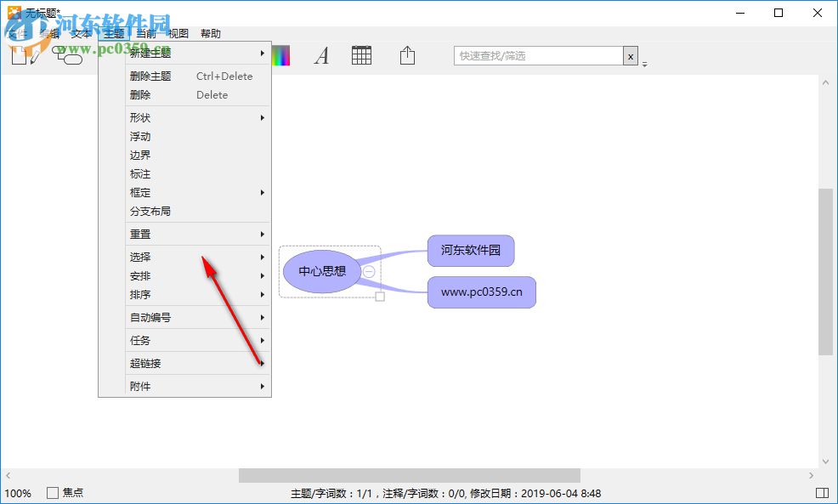838x504 pixels.
Task: Open the 视图 menu
Action: [x=179, y=33]
